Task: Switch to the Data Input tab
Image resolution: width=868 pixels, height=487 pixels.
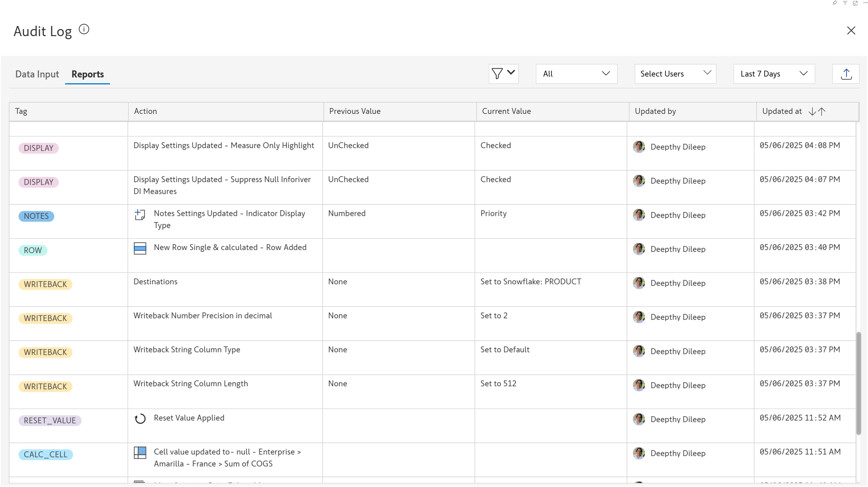Action: (x=37, y=74)
